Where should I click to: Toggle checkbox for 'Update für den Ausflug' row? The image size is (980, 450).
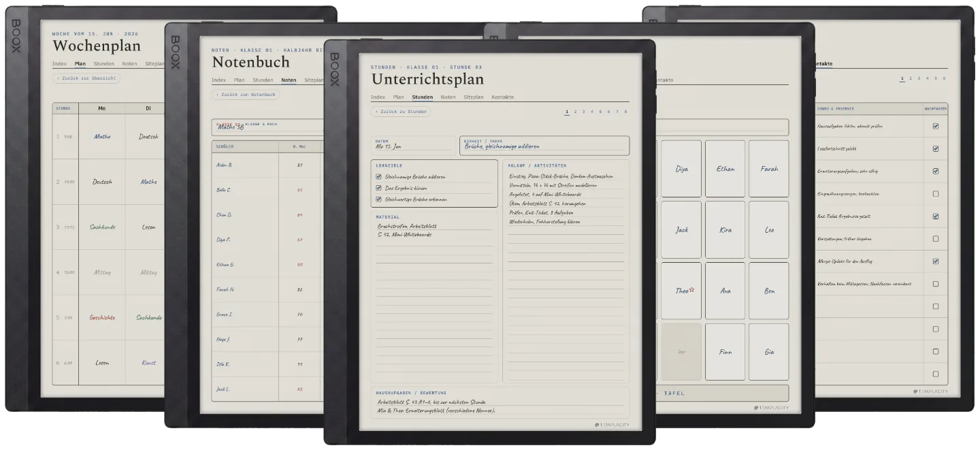pyautogui.click(x=935, y=261)
